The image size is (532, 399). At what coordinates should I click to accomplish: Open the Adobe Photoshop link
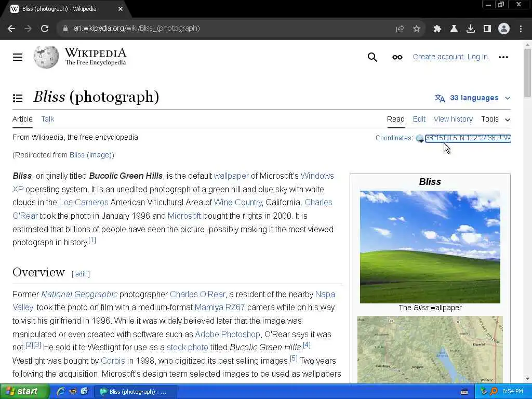tap(228, 334)
